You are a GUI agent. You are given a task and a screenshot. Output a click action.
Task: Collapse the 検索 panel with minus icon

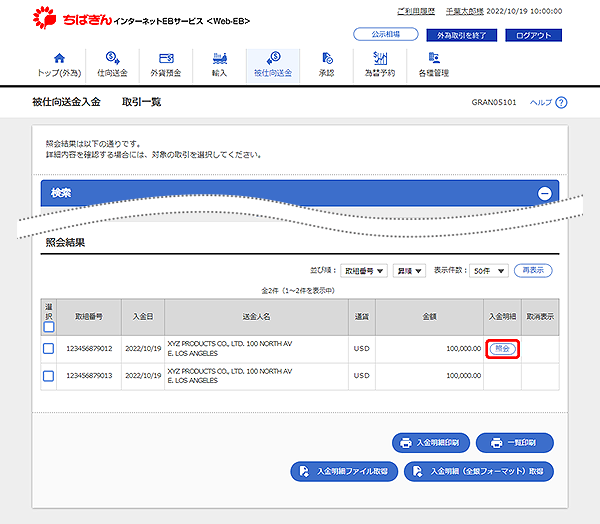coord(545,193)
